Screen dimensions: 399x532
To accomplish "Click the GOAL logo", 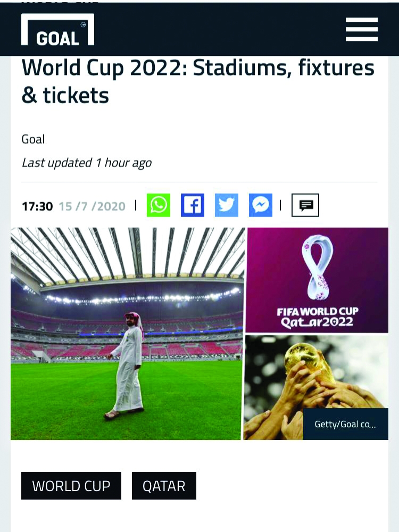I will [x=57, y=30].
